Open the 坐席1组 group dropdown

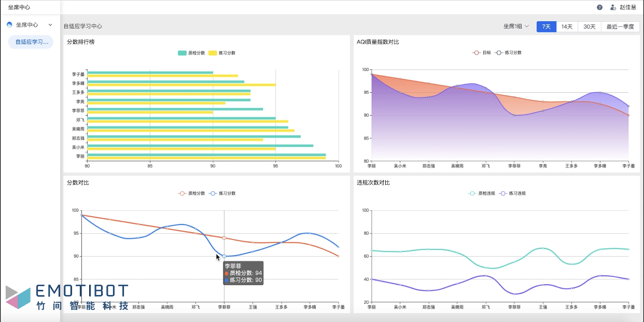pos(516,26)
